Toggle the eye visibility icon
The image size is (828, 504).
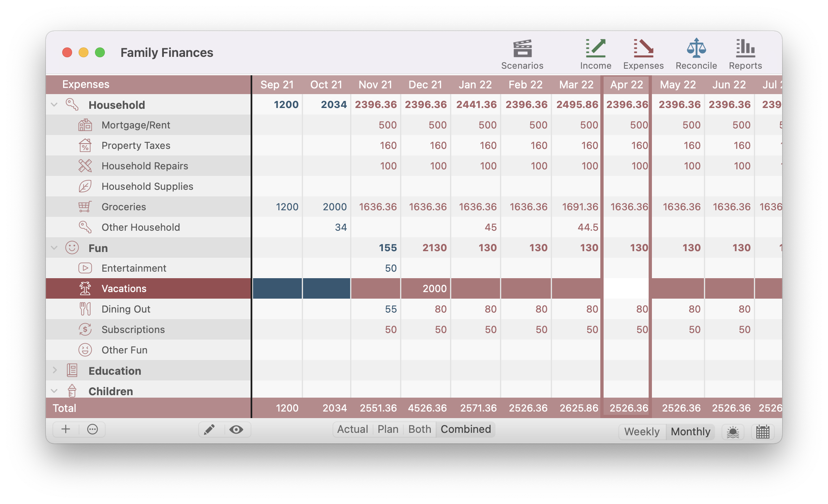point(236,430)
